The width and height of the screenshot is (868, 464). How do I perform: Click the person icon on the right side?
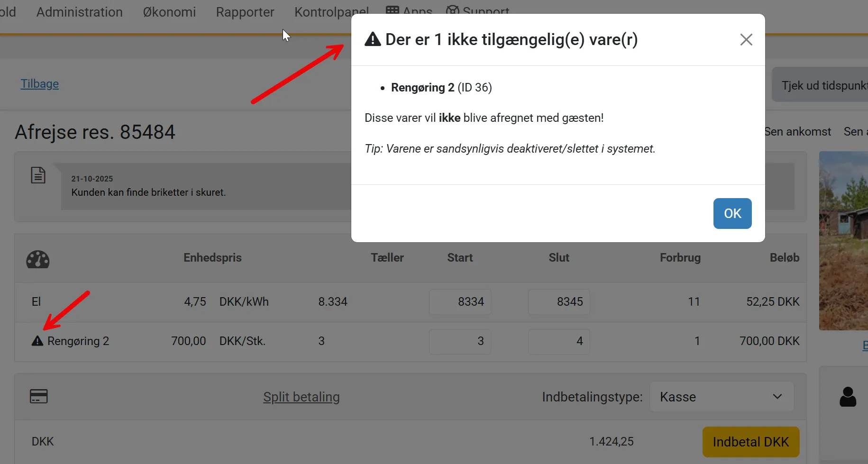[x=848, y=397]
